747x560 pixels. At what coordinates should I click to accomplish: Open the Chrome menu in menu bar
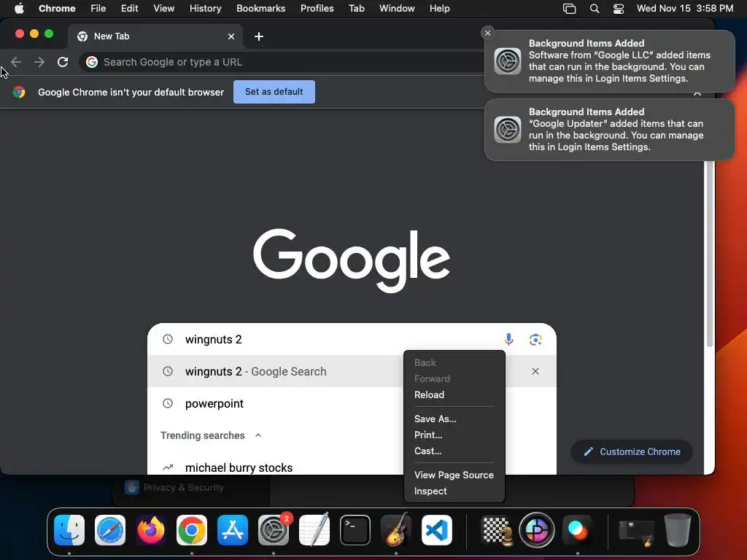point(57,8)
